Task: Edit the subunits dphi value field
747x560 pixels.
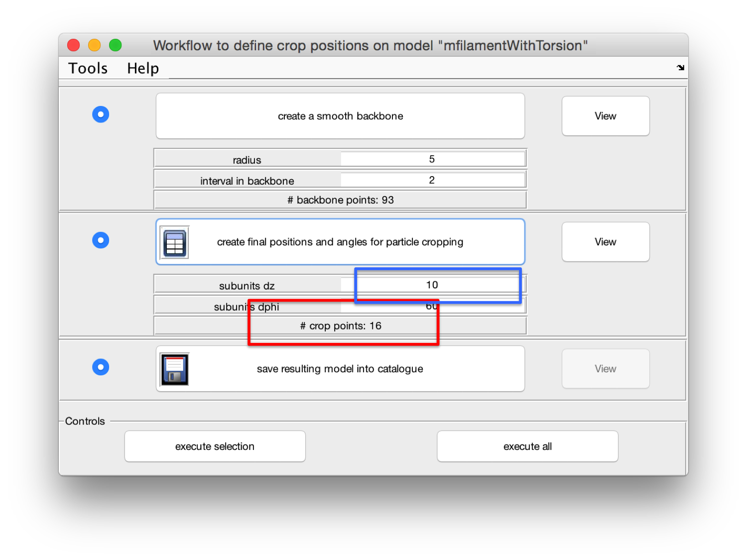Action: pos(432,306)
